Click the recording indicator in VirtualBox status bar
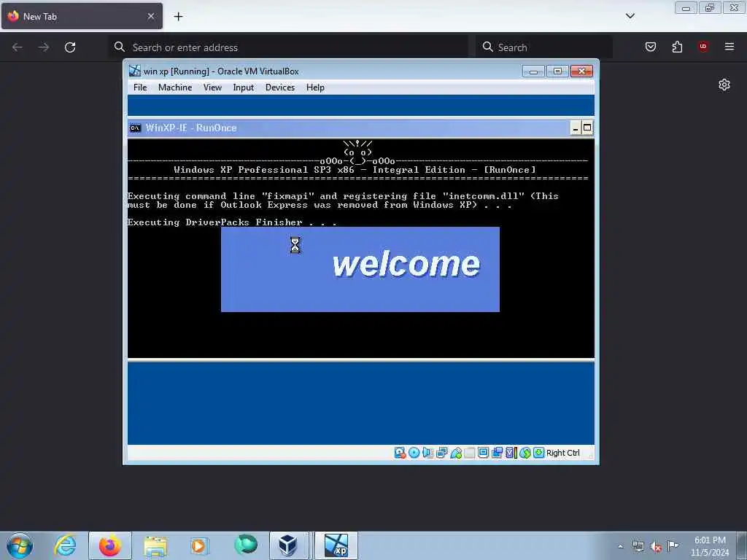Viewport: 747px width, 560px height. pyautogui.click(x=497, y=453)
